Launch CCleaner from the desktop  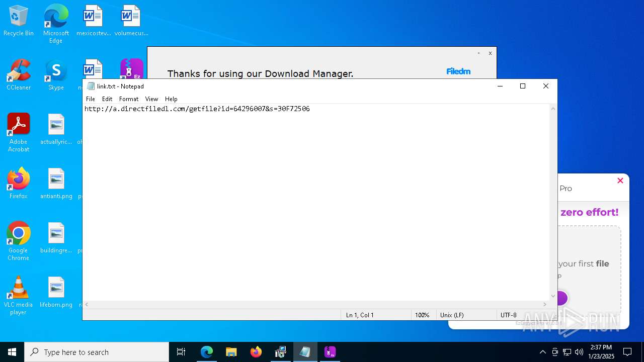coord(19,75)
